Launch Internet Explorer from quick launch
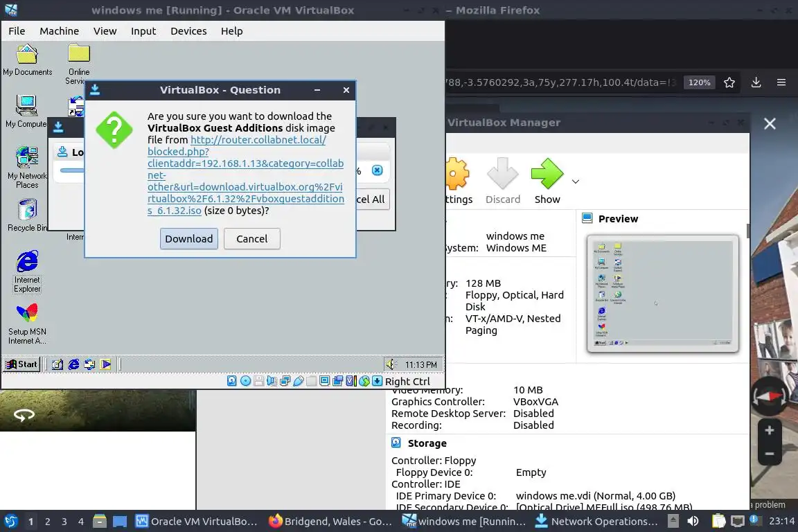The width and height of the screenshot is (798, 532). (x=74, y=364)
